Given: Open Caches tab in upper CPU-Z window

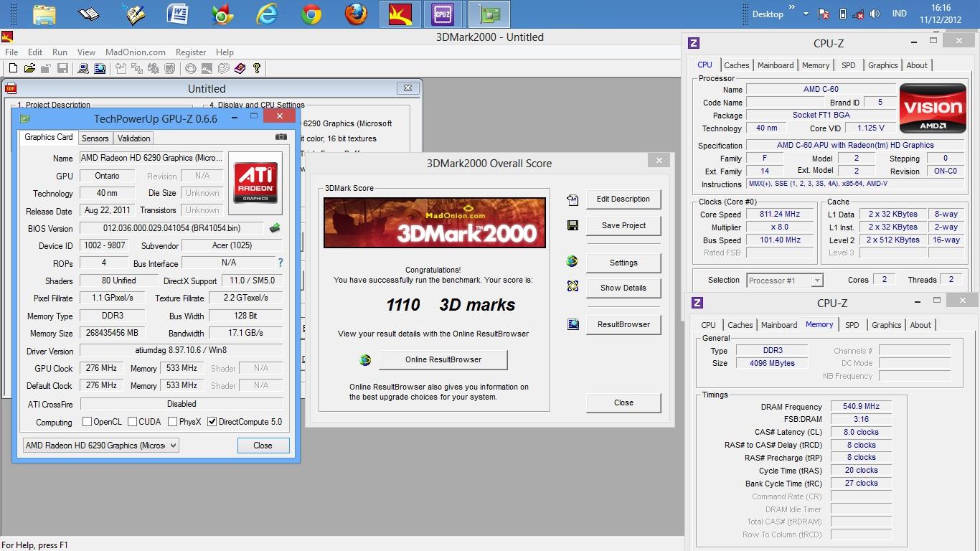Looking at the screenshot, I should [x=736, y=65].
